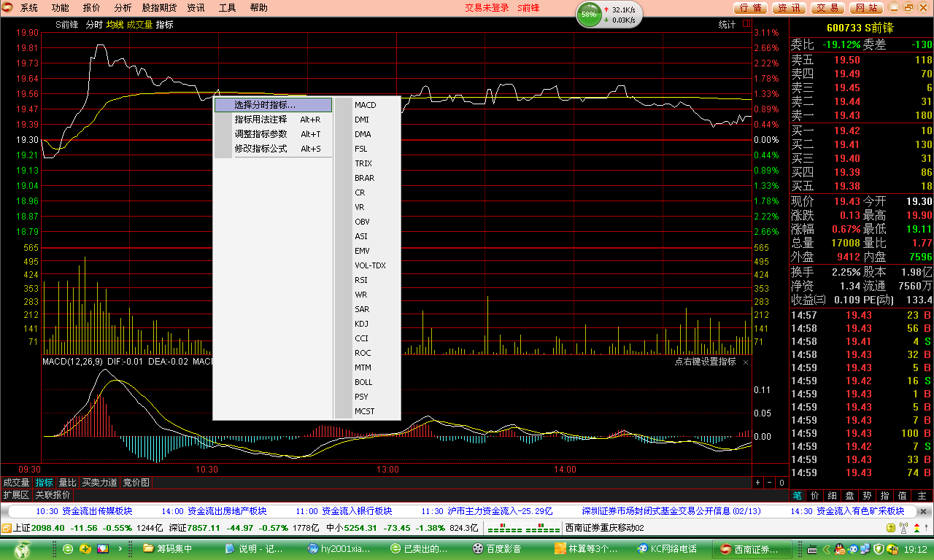Choose 调整指标参数 in the context menu
The image size is (934, 560).
pos(273,134)
